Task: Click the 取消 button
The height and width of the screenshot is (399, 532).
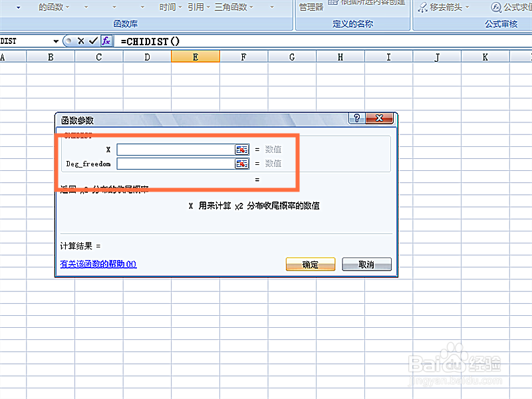Action: click(367, 264)
